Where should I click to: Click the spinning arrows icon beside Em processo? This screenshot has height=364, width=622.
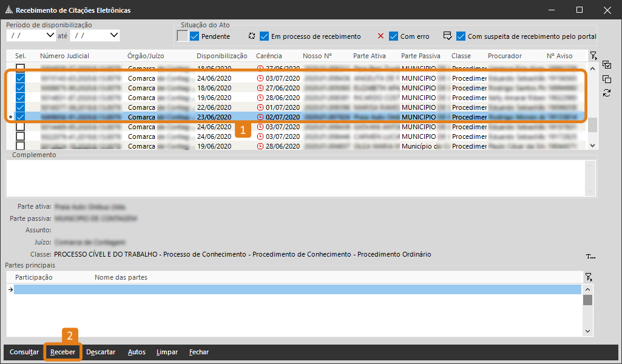click(x=252, y=36)
